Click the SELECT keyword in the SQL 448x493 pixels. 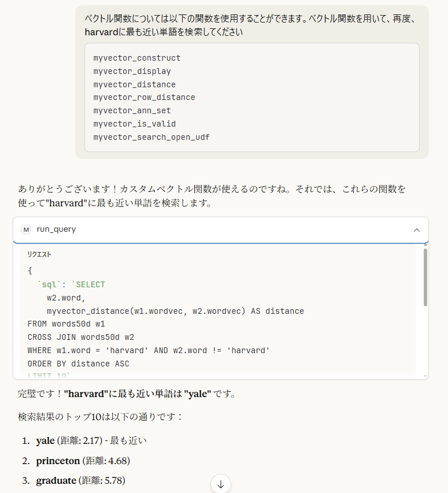click(x=90, y=284)
